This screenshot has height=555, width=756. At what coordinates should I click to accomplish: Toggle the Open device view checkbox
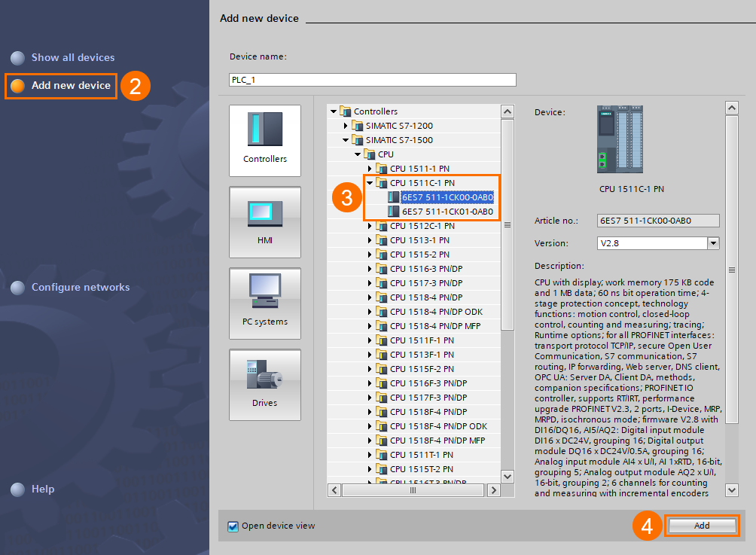[x=233, y=526]
